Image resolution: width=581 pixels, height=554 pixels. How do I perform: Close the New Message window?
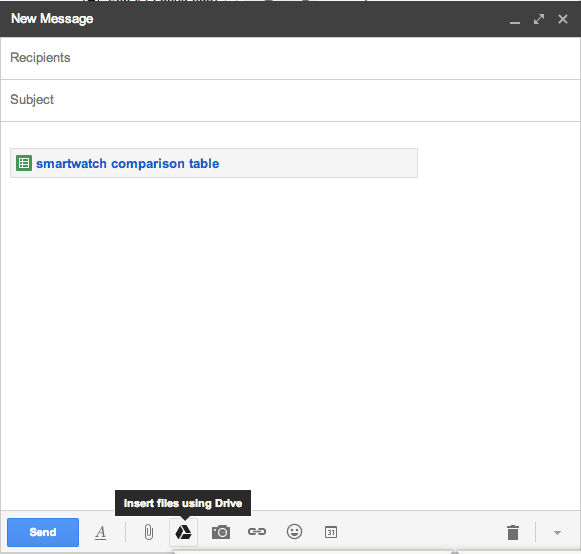coord(563,19)
